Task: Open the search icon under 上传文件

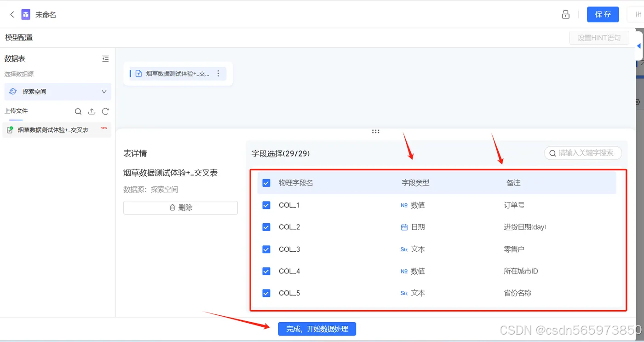Action: pos(78,111)
